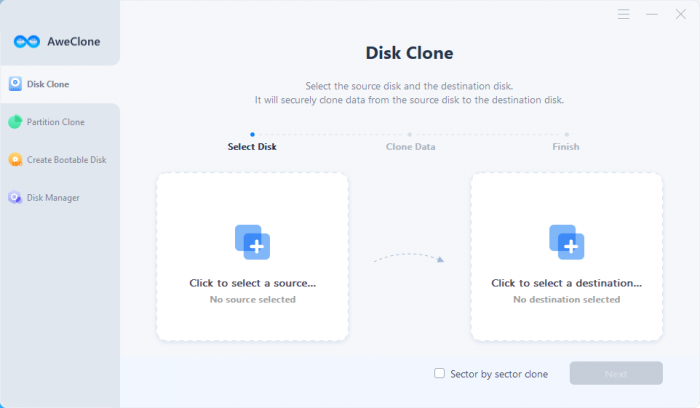Click the Clone Data step label

(410, 146)
